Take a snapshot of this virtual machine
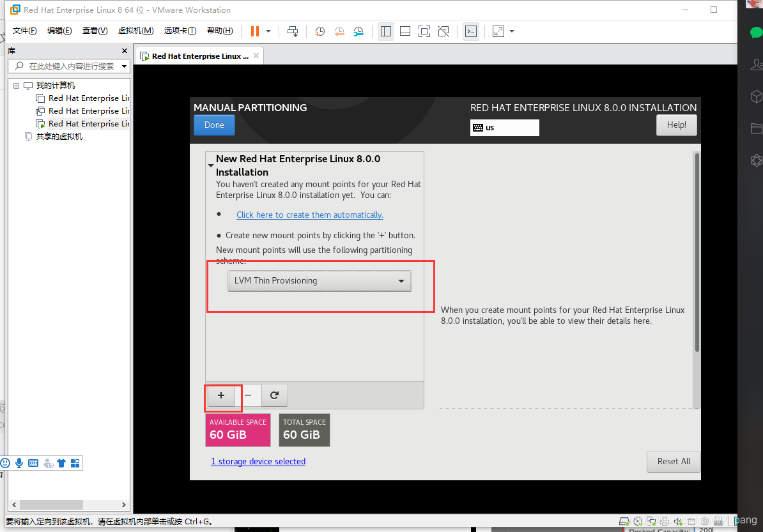Screen dimensions: 763x532 click(320, 31)
